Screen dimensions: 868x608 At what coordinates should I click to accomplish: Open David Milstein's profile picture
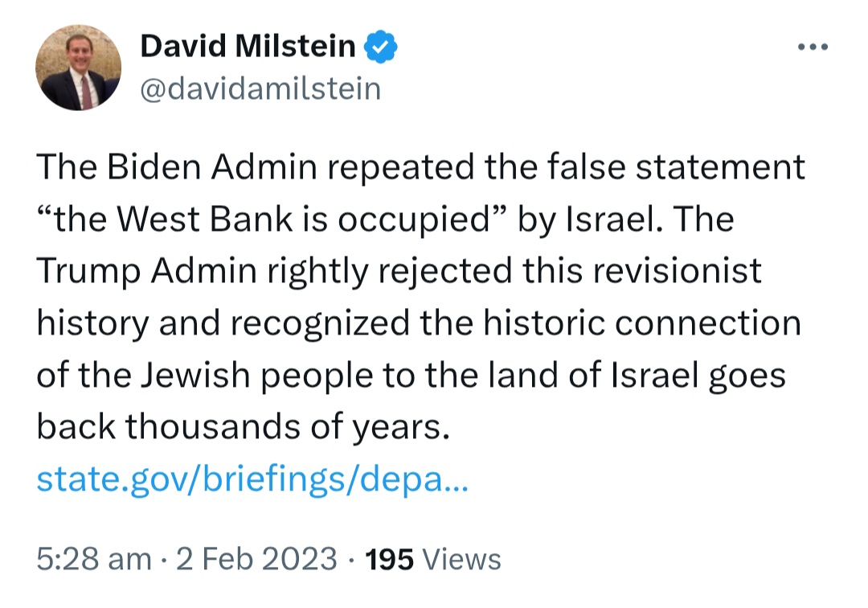(78, 68)
